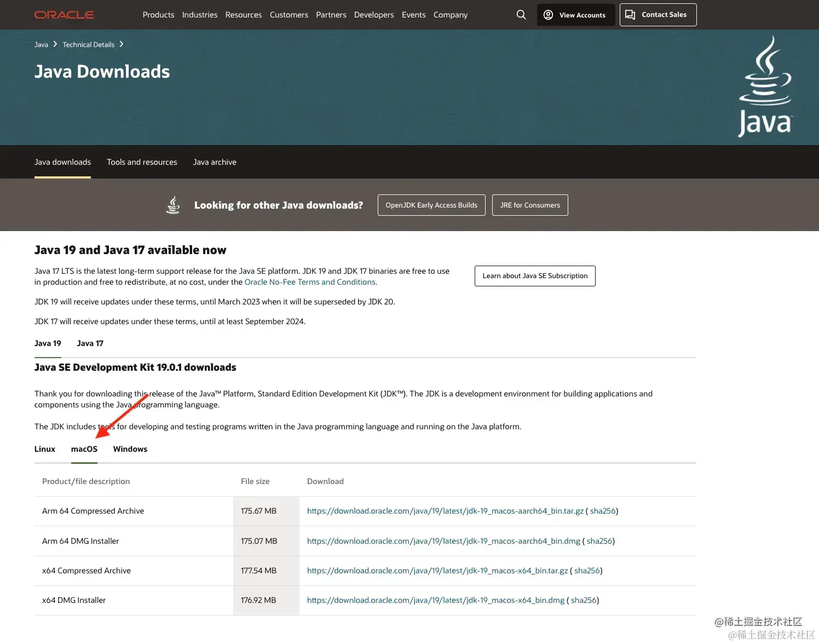
Task: Click the small Java cup icon
Action: [x=173, y=205]
